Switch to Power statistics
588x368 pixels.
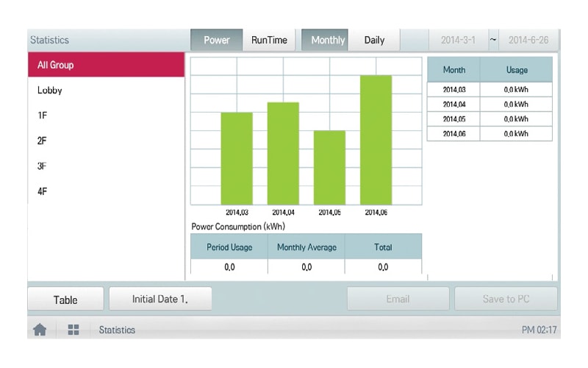216,40
